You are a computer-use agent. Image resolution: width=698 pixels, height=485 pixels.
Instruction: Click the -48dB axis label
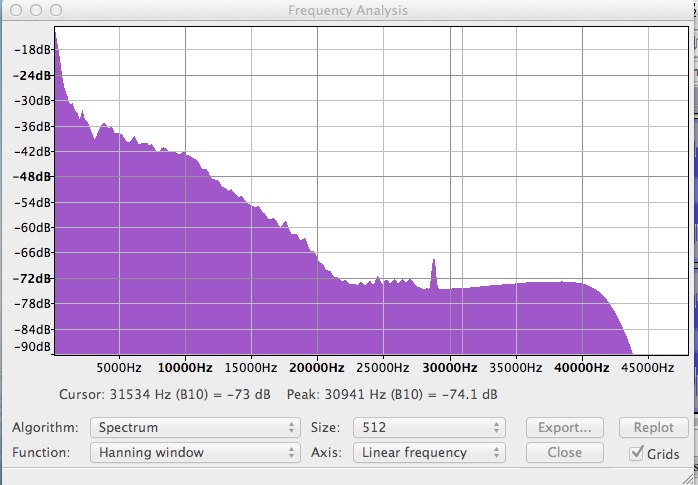click(32, 177)
